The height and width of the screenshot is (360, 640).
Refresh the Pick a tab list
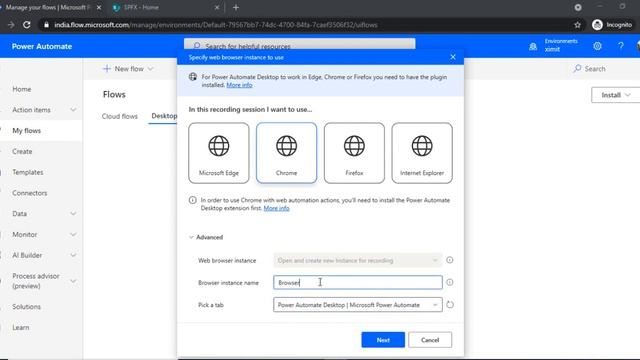[x=449, y=305]
